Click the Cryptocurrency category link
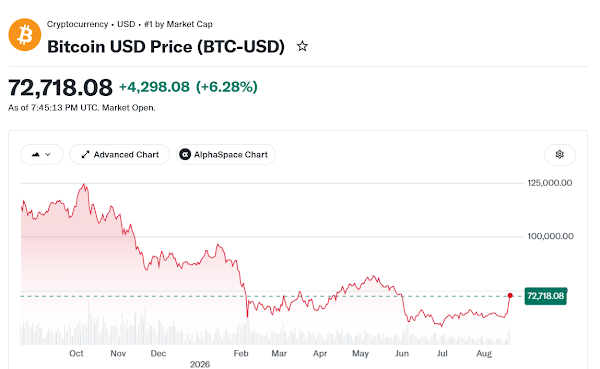 pyautogui.click(x=77, y=24)
